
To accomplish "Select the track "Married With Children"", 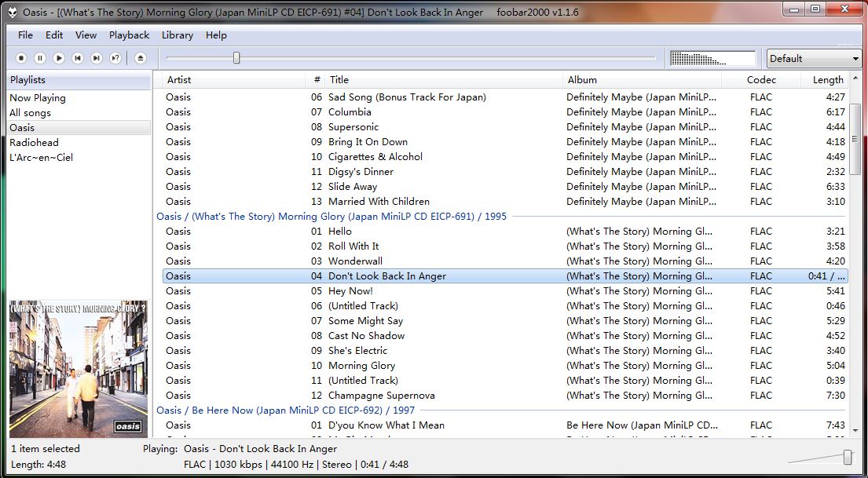I will point(505,202).
